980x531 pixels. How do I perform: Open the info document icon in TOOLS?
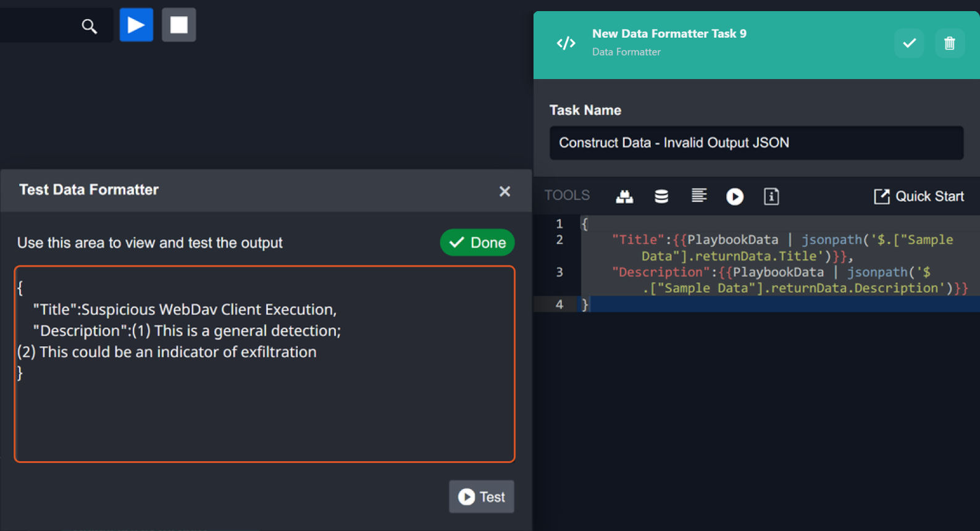(771, 196)
